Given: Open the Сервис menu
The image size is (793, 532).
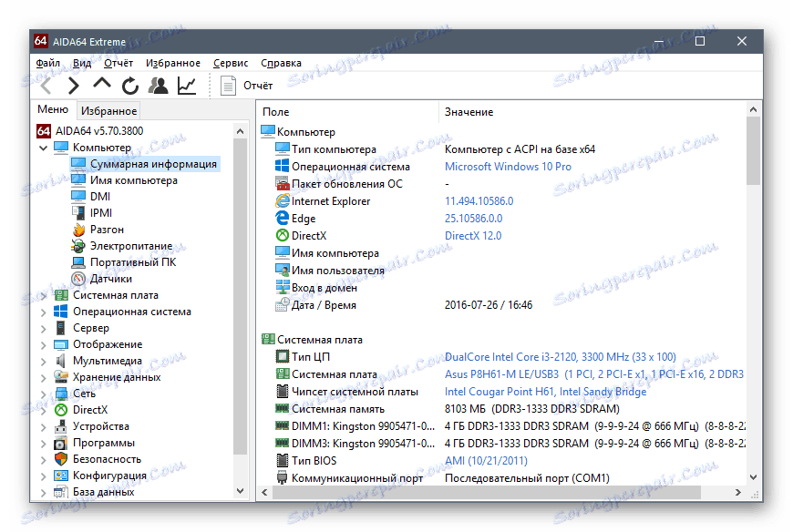Looking at the screenshot, I should coord(231,63).
